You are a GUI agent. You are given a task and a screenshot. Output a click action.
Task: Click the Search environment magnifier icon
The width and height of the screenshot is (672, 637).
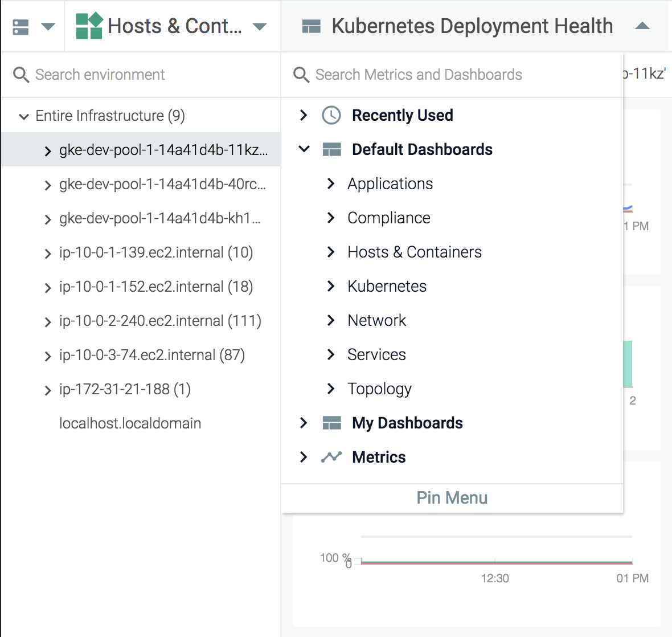point(21,75)
